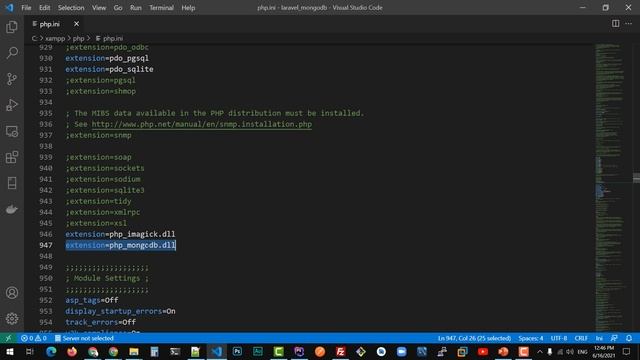The height and width of the screenshot is (360, 640).
Task: Click the line 'extension=php_imagick.dll'
Action: coord(120,234)
